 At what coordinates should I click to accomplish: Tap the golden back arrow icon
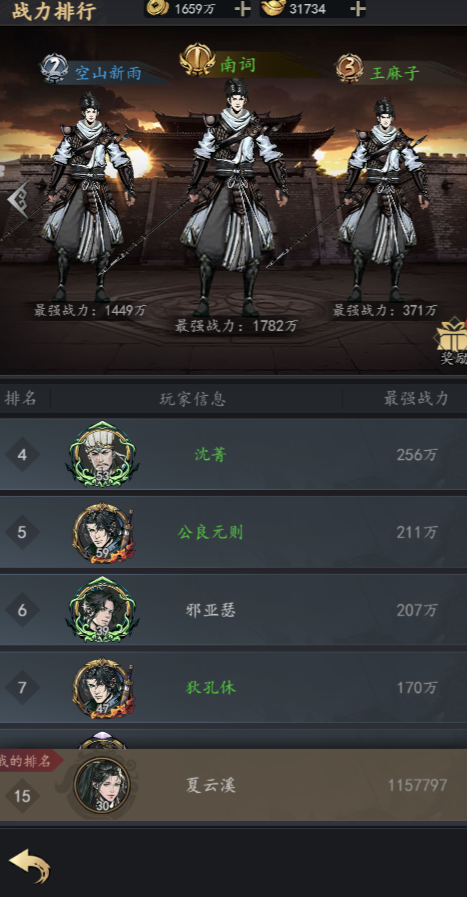30,866
